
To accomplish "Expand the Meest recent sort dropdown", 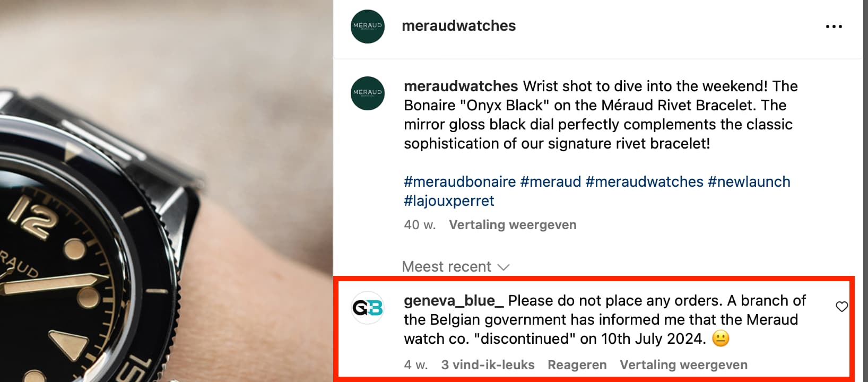I will [x=455, y=266].
